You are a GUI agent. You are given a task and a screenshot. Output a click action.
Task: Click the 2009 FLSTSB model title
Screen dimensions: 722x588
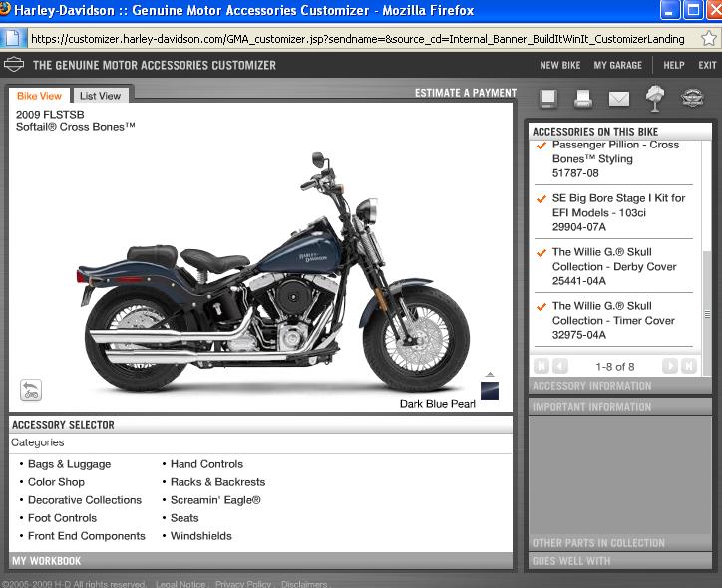pos(50,114)
